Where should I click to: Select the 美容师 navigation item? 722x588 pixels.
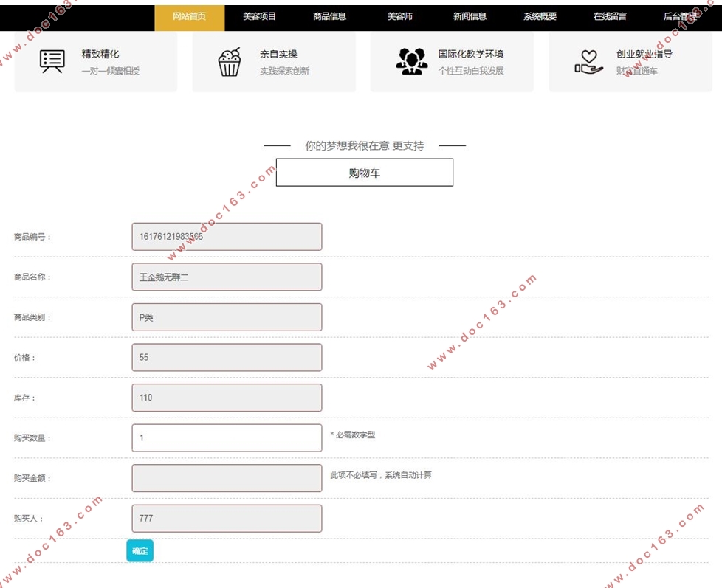[x=399, y=16]
